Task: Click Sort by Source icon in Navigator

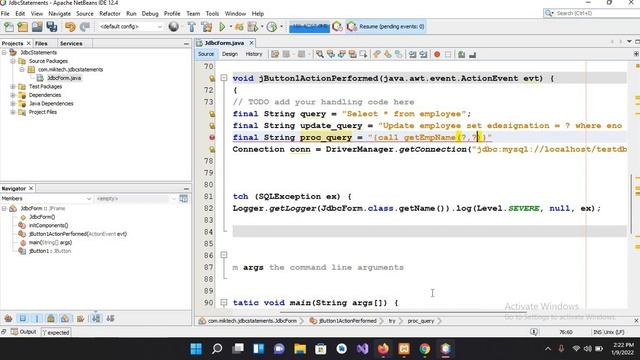Action: (x=111, y=318)
